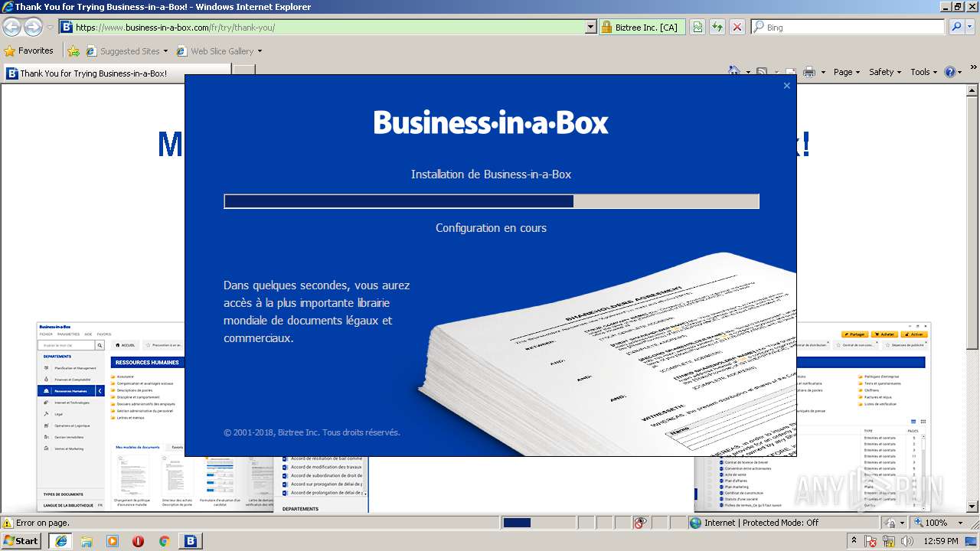Screen dimensions: 980x551
Task: Open the Page menu
Action: 847,72
